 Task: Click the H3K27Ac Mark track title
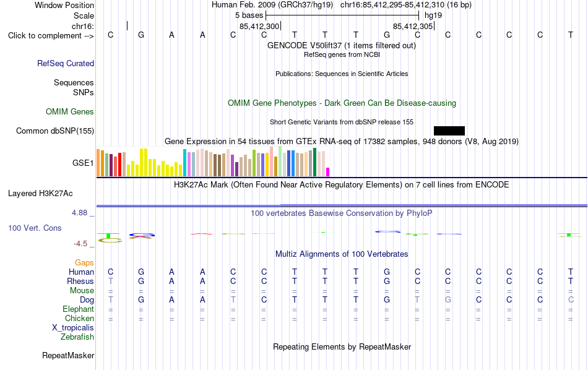[342, 185]
